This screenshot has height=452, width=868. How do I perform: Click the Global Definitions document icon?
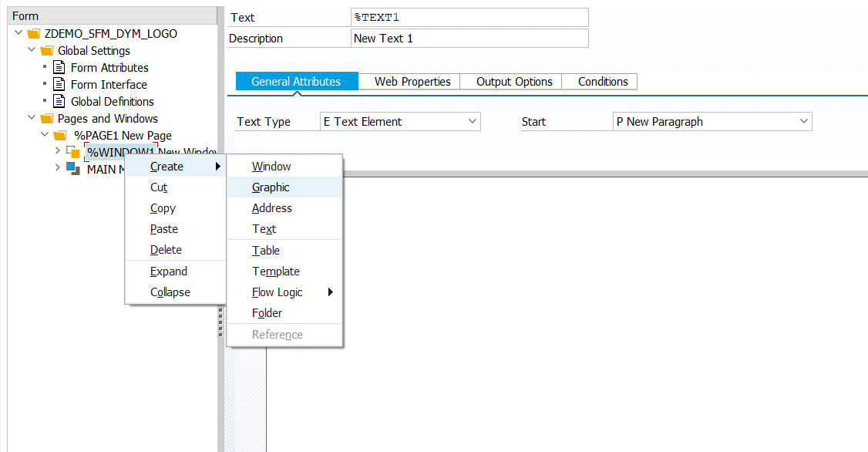(59, 102)
